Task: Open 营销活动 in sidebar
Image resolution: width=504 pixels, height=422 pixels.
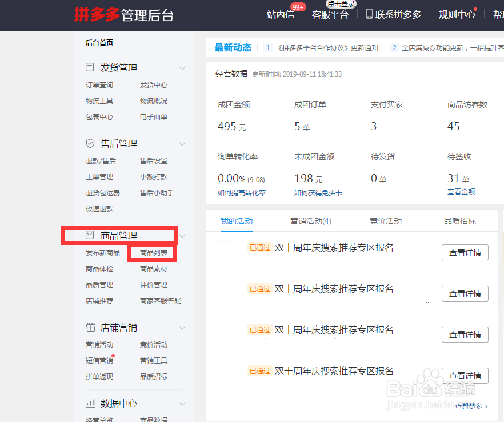Action: tap(99, 345)
